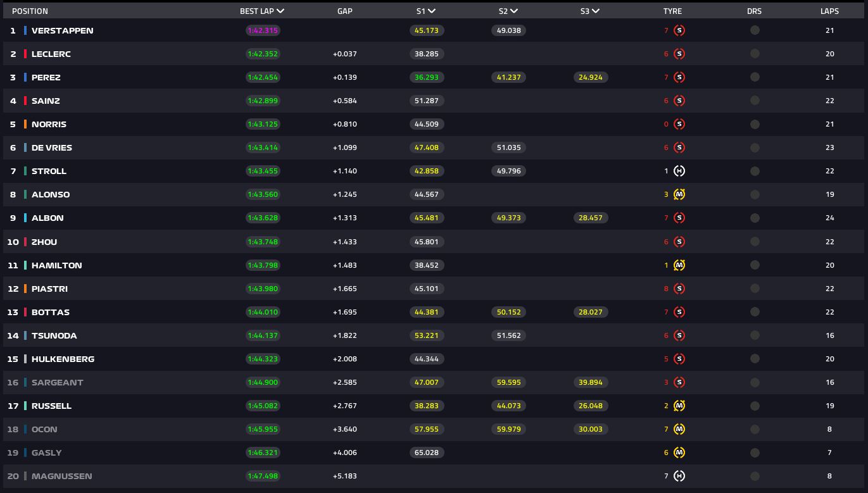Screen dimensions: 868x493
Task: Click Hamilton's medium tyre icon
Action: (x=679, y=265)
